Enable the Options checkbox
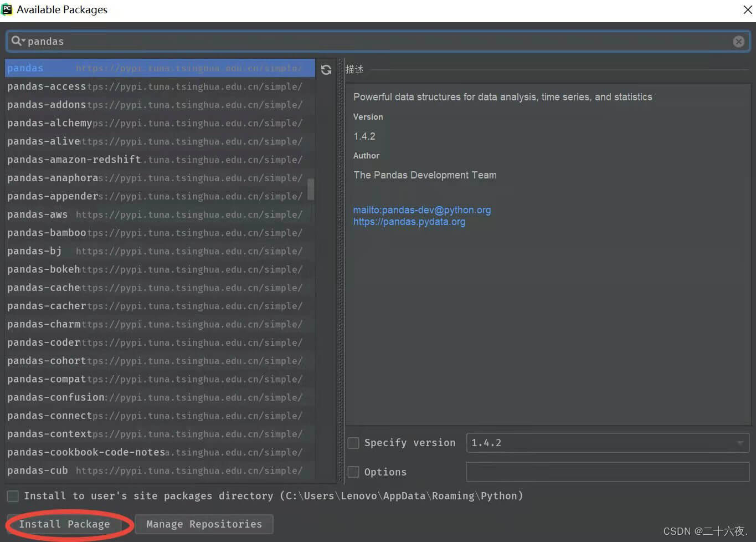 point(353,472)
